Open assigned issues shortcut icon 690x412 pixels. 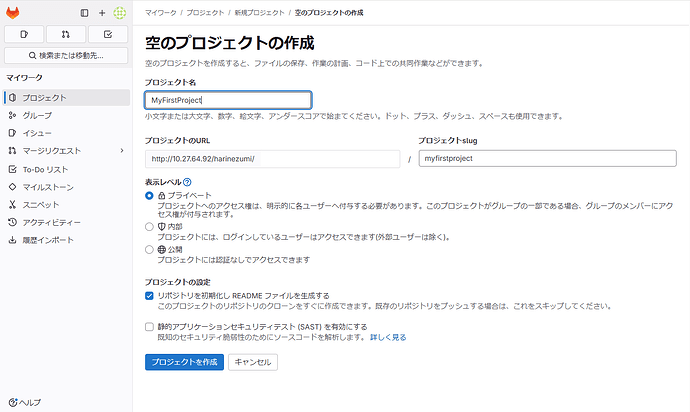24,33
